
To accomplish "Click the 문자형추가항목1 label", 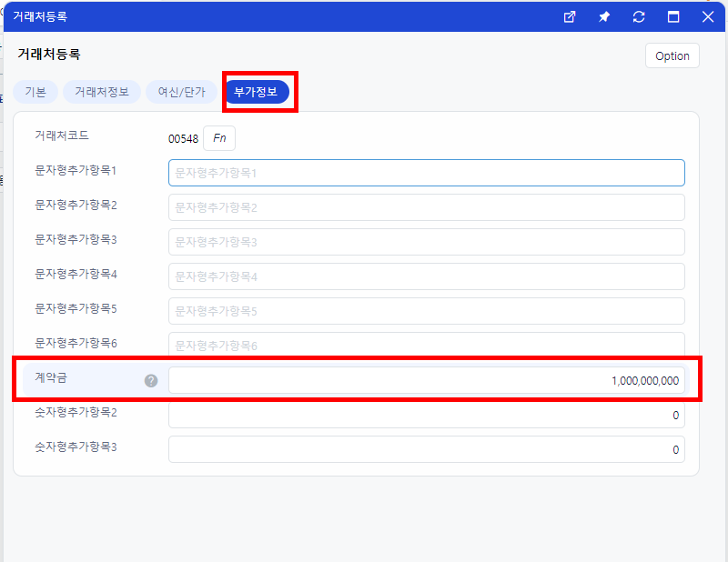I will click(x=76, y=170).
